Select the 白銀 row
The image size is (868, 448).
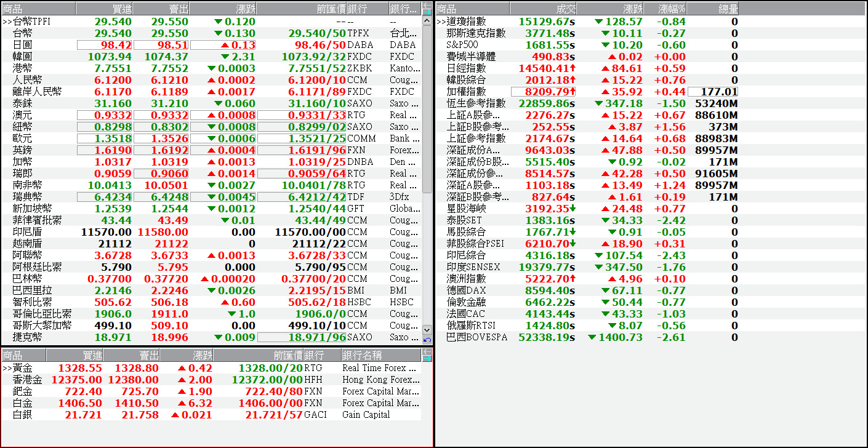click(x=212, y=415)
